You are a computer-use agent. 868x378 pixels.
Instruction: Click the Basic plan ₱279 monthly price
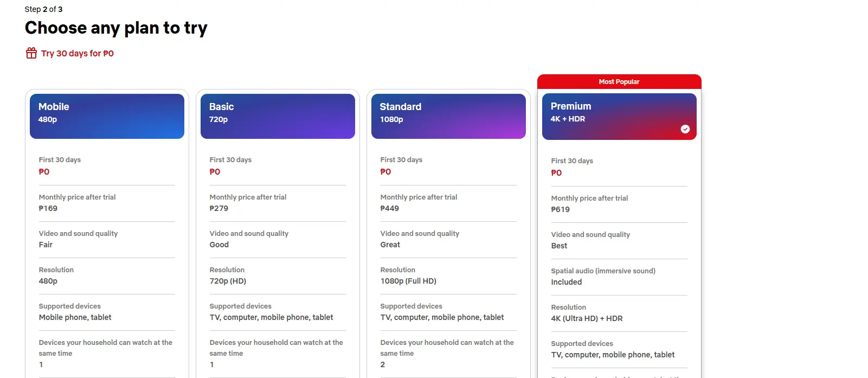pos(219,208)
